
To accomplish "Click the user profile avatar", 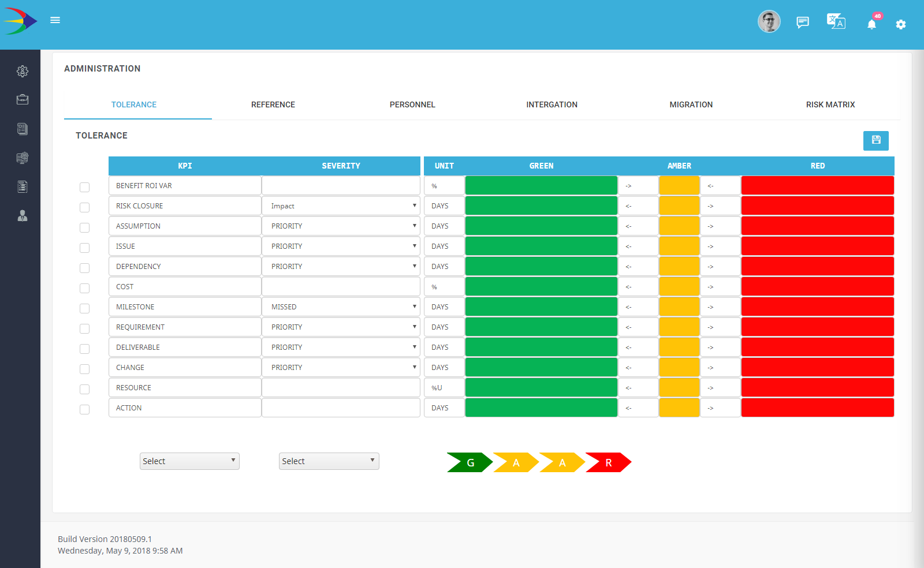I will (769, 22).
